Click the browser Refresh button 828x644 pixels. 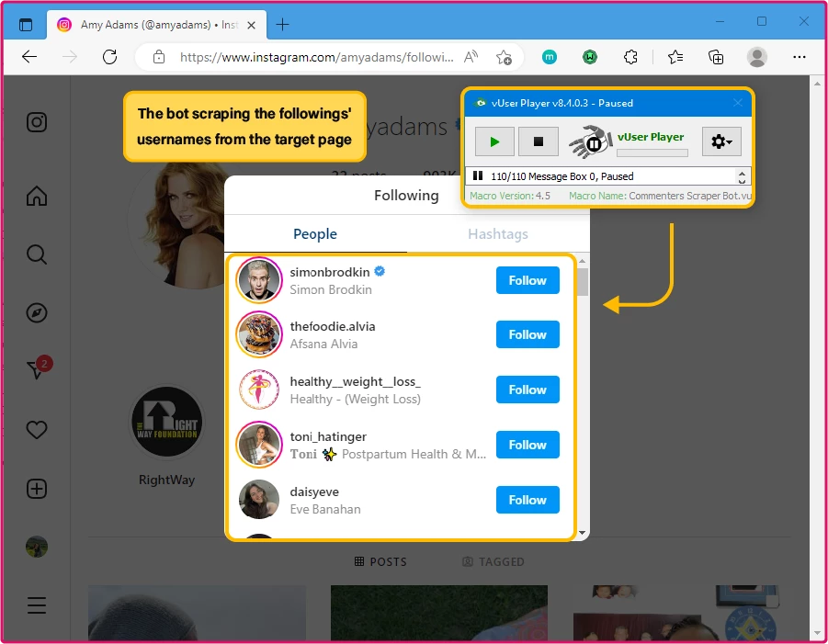click(x=110, y=56)
